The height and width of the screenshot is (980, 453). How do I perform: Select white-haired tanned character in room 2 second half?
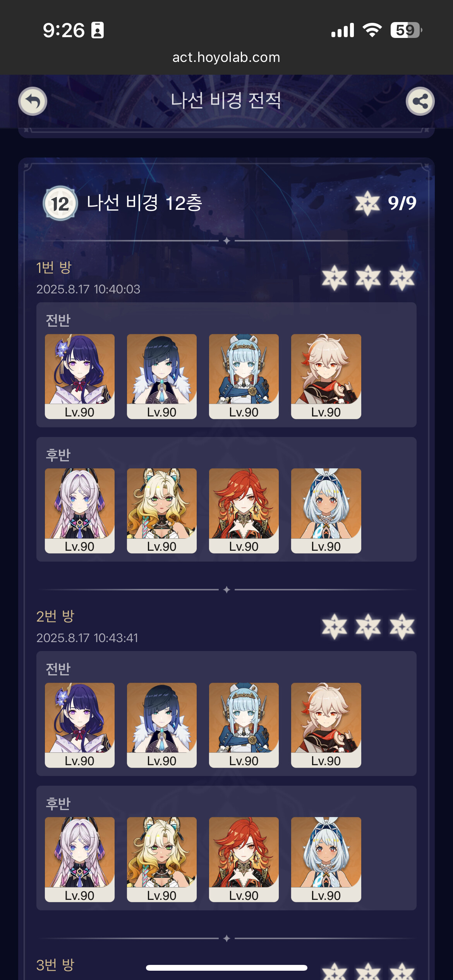(x=326, y=859)
